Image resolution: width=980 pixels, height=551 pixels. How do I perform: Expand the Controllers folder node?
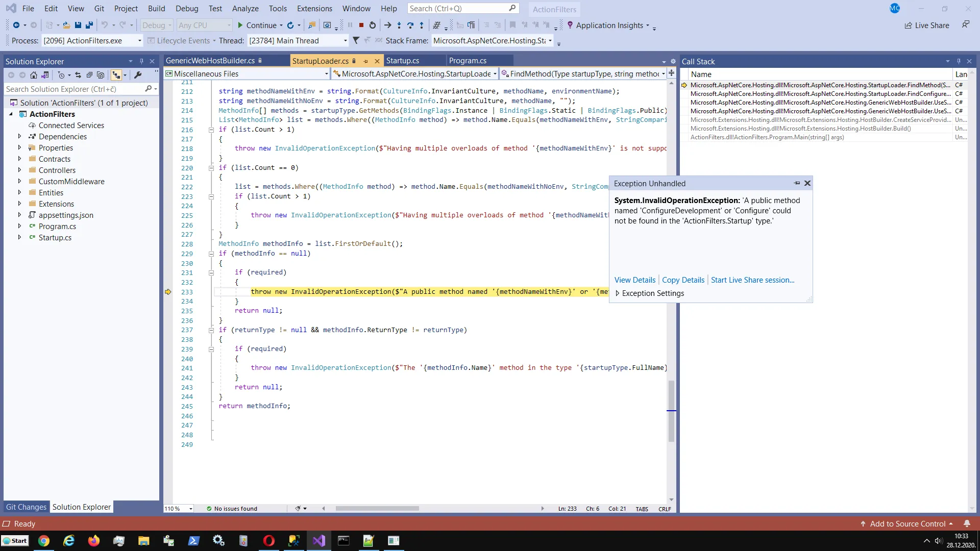click(x=20, y=170)
